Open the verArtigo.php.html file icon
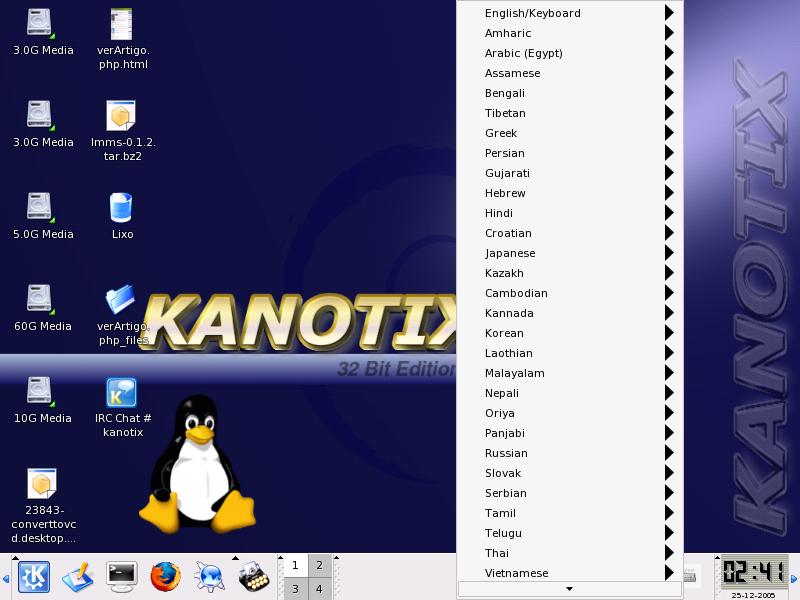The height and width of the screenshot is (600, 800). (x=121, y=24)
